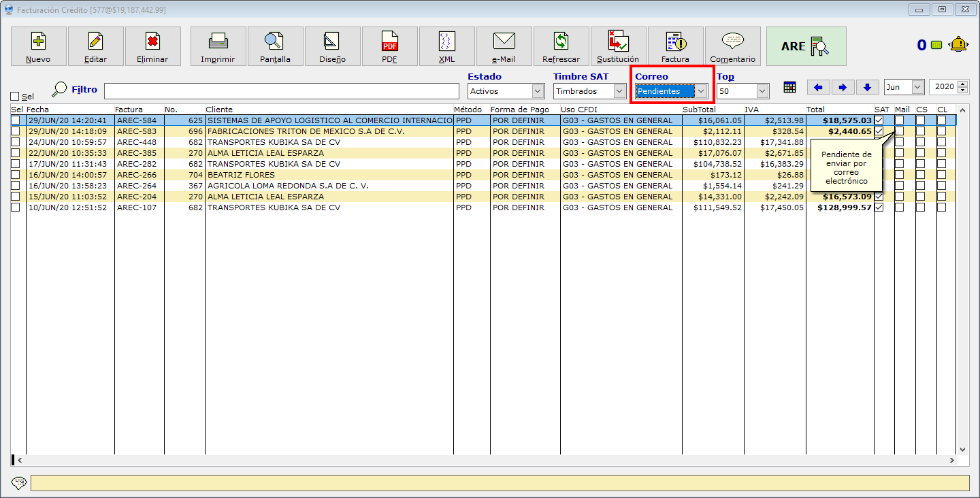Click the ARE search button
The image size is (980, 498).
806,46
